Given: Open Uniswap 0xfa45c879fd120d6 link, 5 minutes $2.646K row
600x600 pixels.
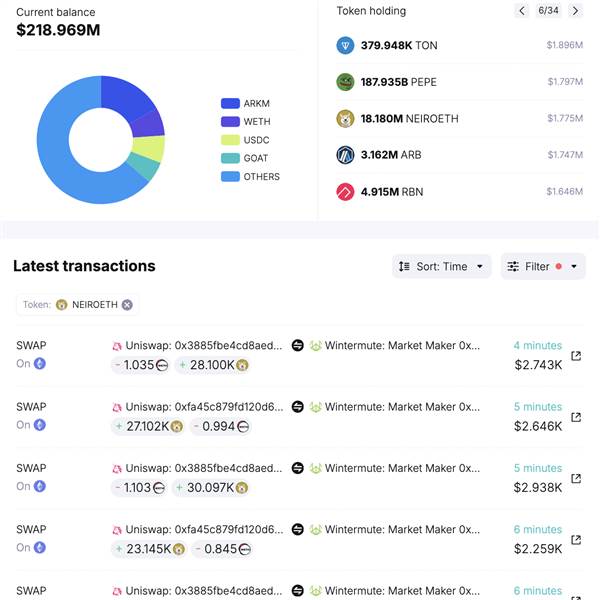Looking at the screenshot, I should [204, 407].
